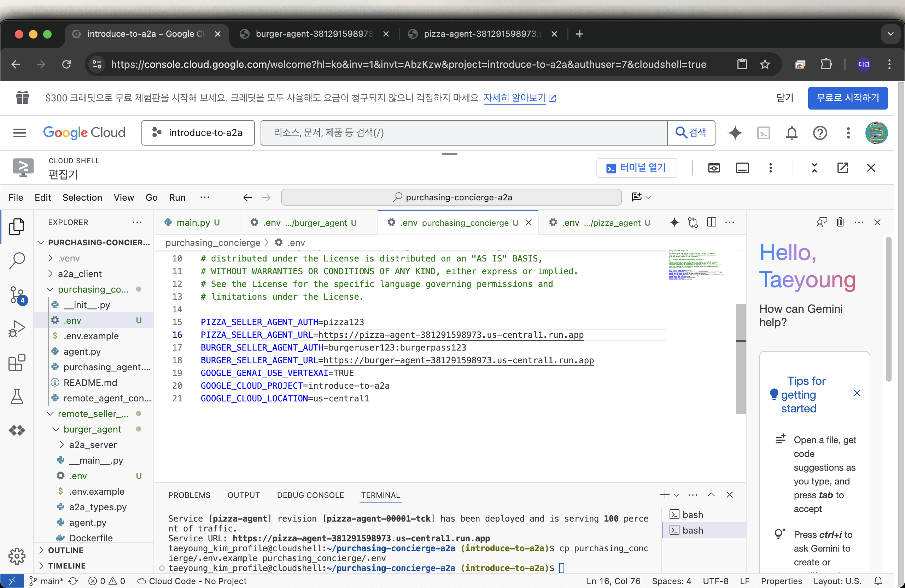Click the 터미널 열기 button
905x588 pixels.
[x=637, y=167]
